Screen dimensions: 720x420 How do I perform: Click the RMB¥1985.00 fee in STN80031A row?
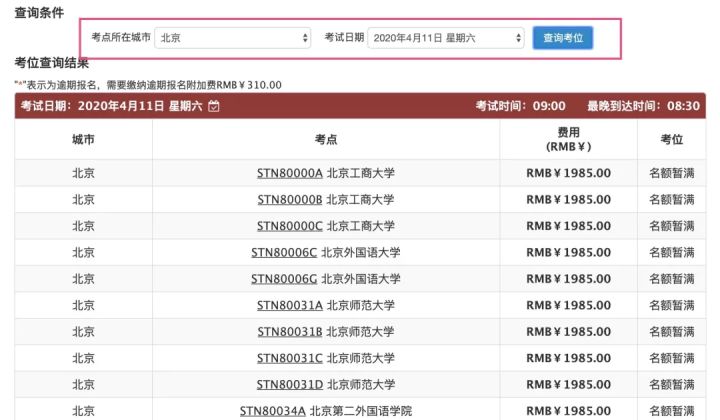tap(568, 305)
